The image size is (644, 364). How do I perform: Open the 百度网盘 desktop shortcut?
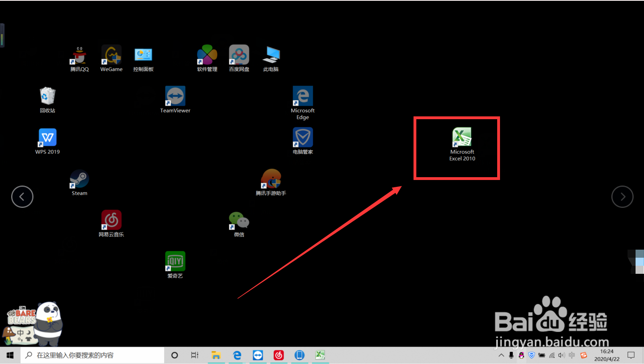click(x=239, y=59)
